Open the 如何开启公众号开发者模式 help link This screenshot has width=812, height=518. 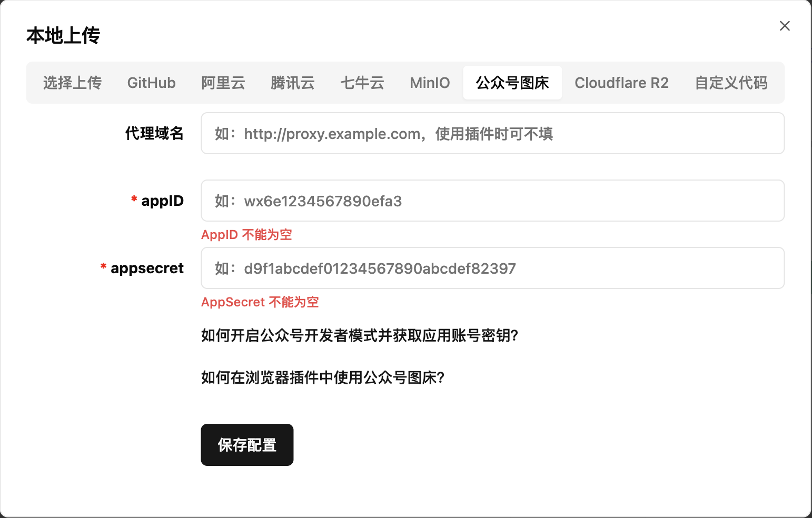pos(359,335)
